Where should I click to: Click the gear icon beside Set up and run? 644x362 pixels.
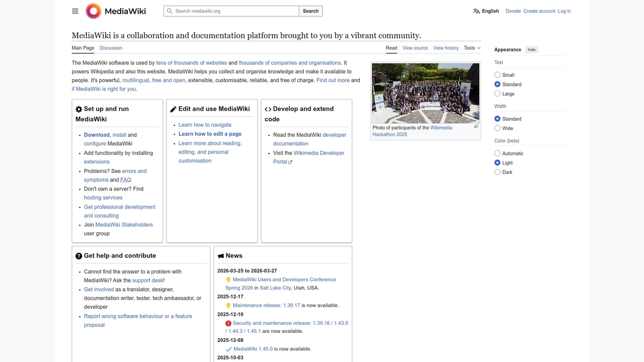pyautogui.click(x=79, y=109)
